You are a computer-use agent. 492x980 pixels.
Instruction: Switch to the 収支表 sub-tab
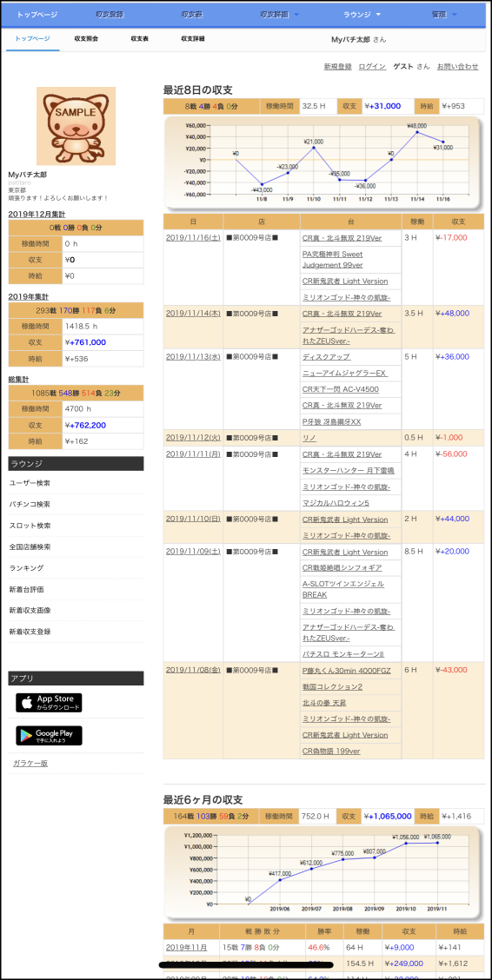139,39
